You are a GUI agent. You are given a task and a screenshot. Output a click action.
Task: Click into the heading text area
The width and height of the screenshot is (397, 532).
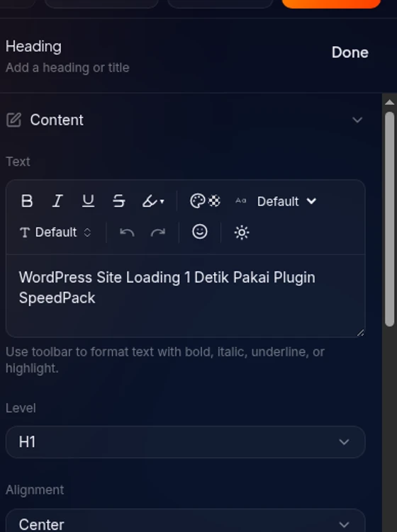186,295
